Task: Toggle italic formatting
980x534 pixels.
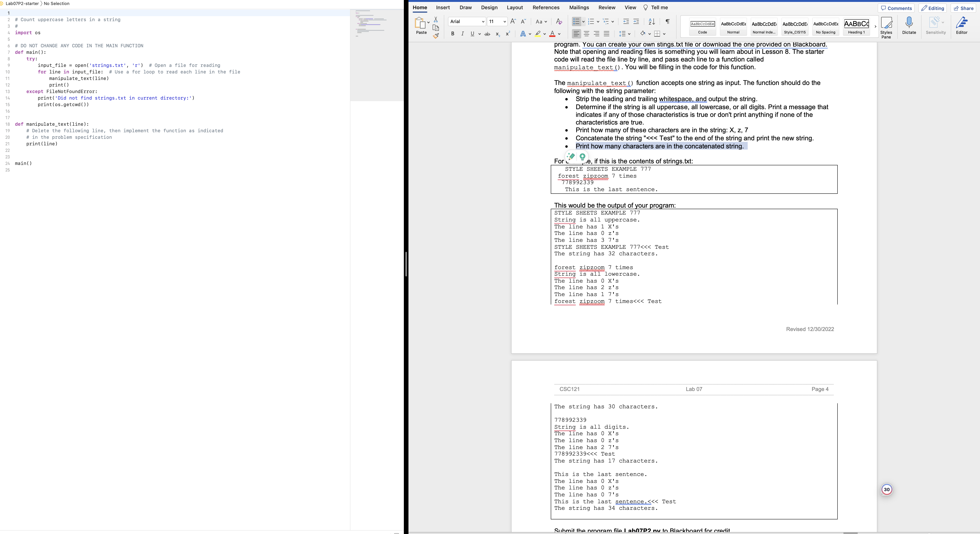Action: (462, 34)
